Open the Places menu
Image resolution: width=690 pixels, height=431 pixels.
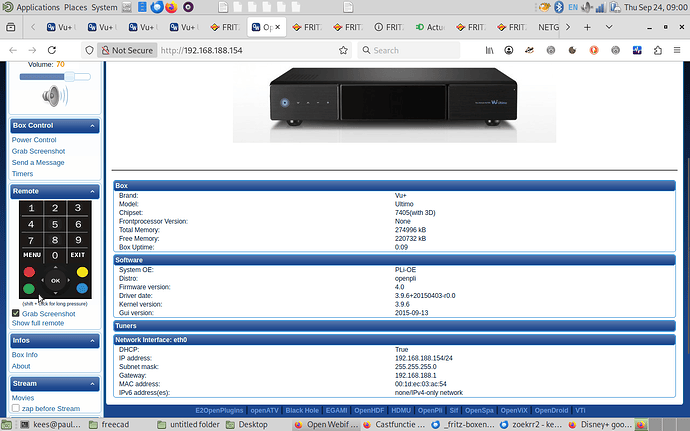76,7
